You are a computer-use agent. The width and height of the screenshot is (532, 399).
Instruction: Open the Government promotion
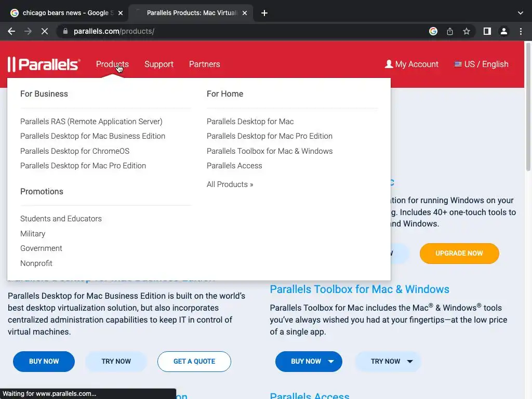click(41, 248)
